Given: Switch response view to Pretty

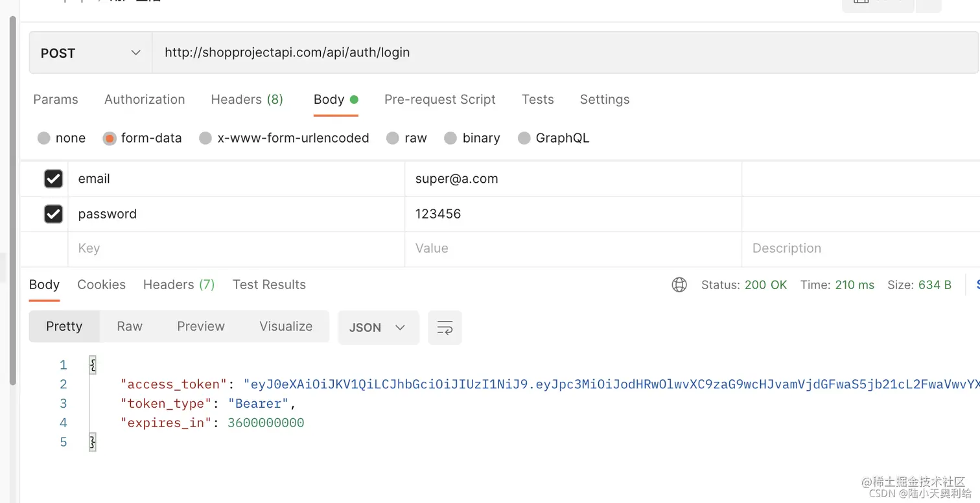Looking at the screenshot, I should 64,326.
